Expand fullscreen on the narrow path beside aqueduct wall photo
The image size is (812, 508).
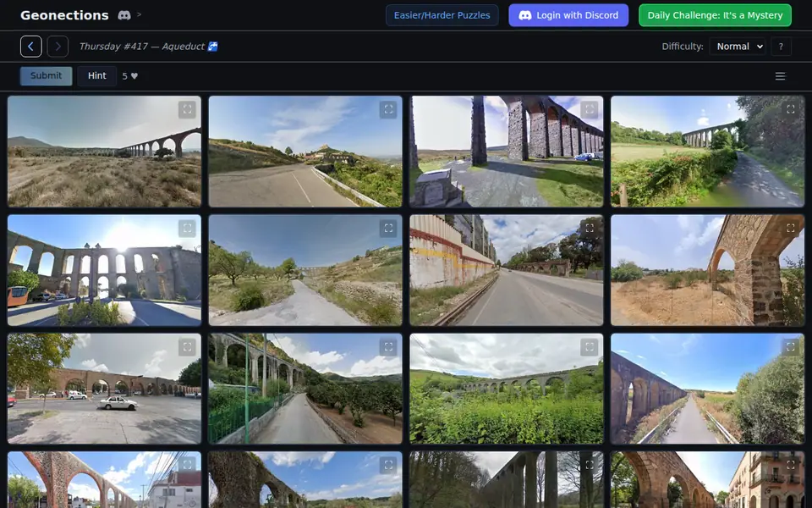pyautogui.click(x=790, y=347)
